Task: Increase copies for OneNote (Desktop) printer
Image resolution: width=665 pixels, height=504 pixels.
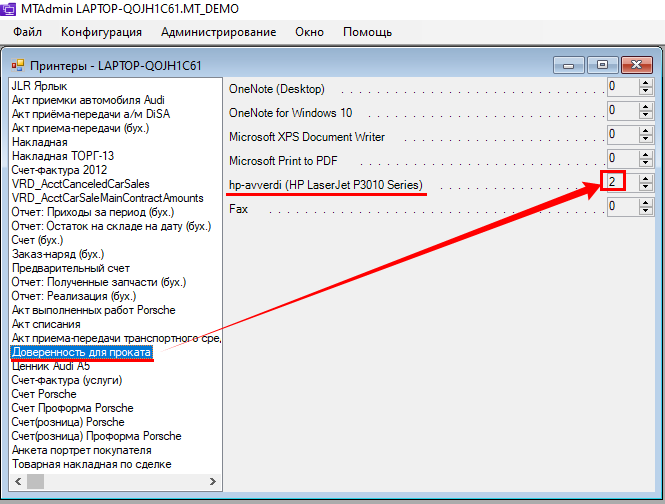Action: point(646,83)
